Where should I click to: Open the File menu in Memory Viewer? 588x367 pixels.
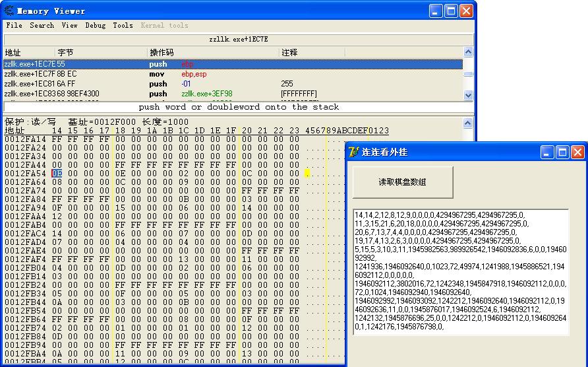coord(15,25)
